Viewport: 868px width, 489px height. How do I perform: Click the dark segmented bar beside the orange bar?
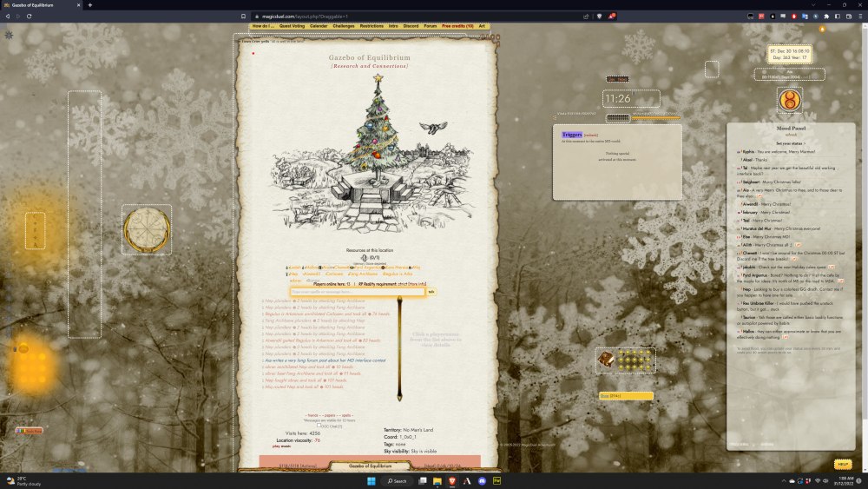[618, 117]
